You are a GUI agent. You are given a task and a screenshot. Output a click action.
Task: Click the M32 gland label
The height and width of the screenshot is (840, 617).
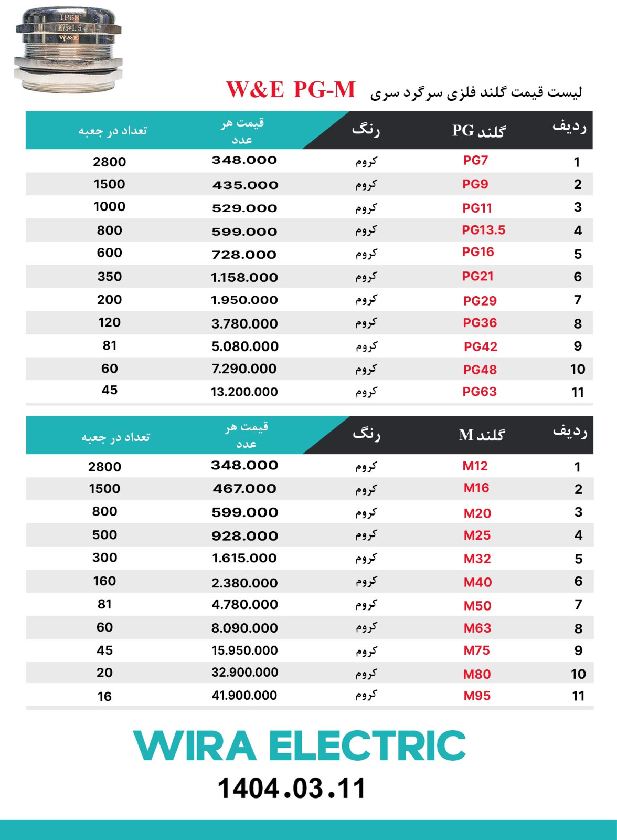point(477,559)
